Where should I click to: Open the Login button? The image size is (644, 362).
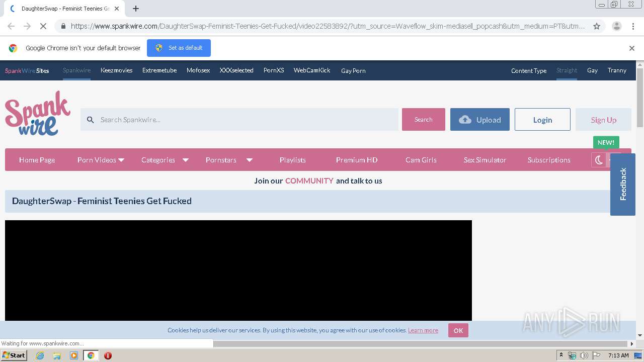[542, 120]
